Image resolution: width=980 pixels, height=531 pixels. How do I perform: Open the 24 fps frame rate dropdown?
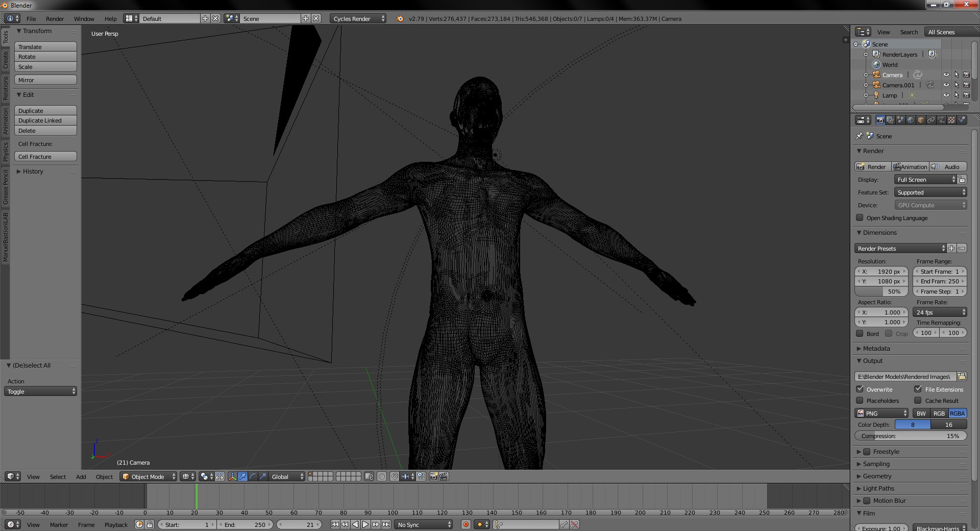click(939, 312)
